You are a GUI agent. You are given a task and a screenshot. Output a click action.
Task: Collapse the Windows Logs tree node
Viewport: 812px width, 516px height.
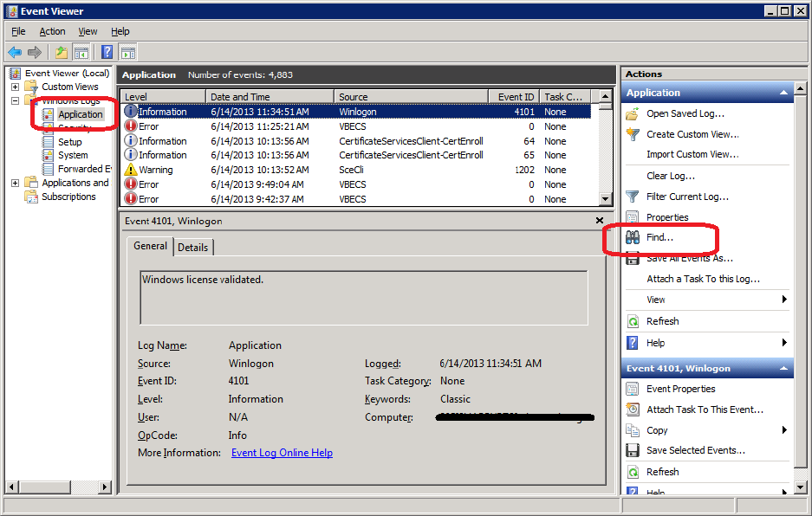(x=15, y=100)
